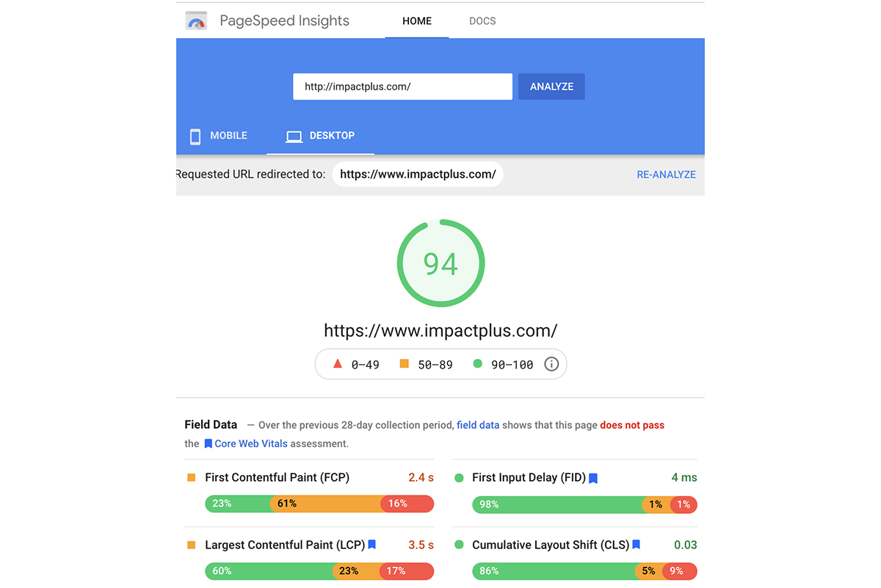Click the 2.4 s FCP value

pyautogui.click(x=421, y=477)
